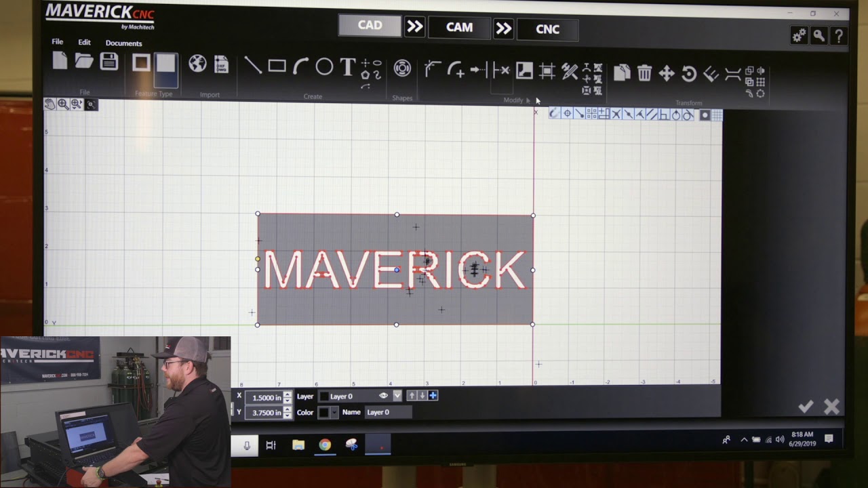Image resolution: width=868 pixels, height=488 pixels.
Task: Confirm with the checkmark button
Action: pos(806,407)
